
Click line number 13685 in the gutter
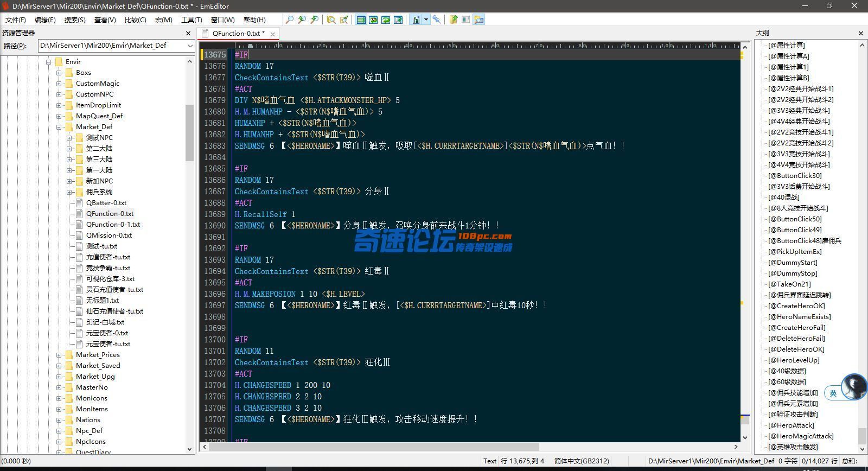click(x=215, y=169)
